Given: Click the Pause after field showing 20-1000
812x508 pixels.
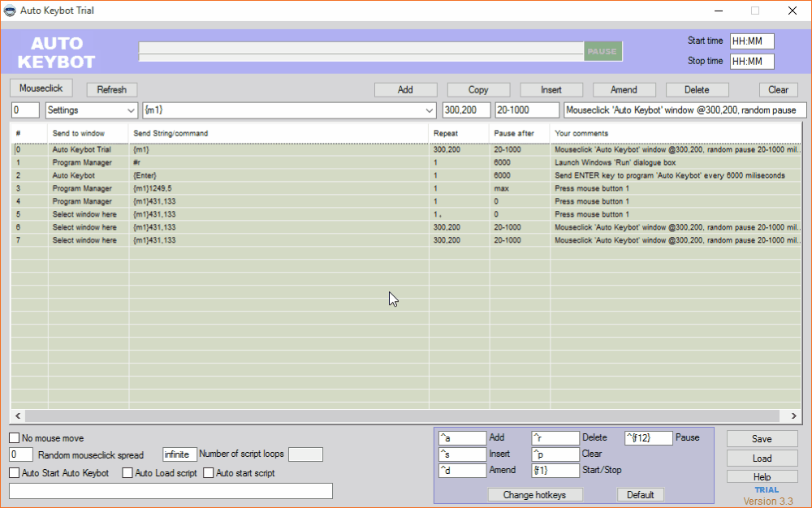Looking at the screenshot, I should (527, 110).
